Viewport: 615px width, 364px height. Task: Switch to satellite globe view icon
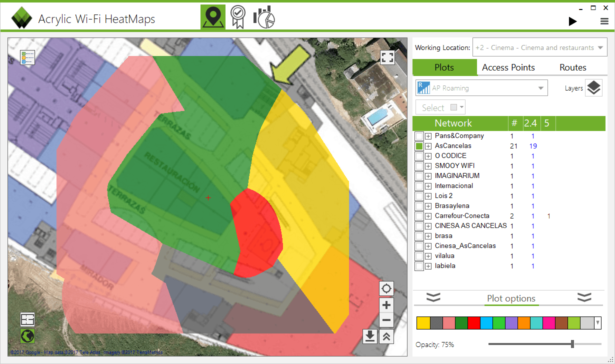pyautogui.click(x=27, y=335)
